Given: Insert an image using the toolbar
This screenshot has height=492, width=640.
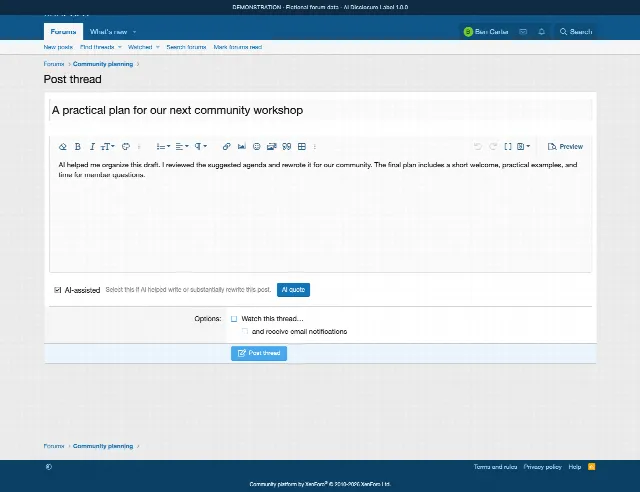Looking at the screenshot, I should click(242, 147).
